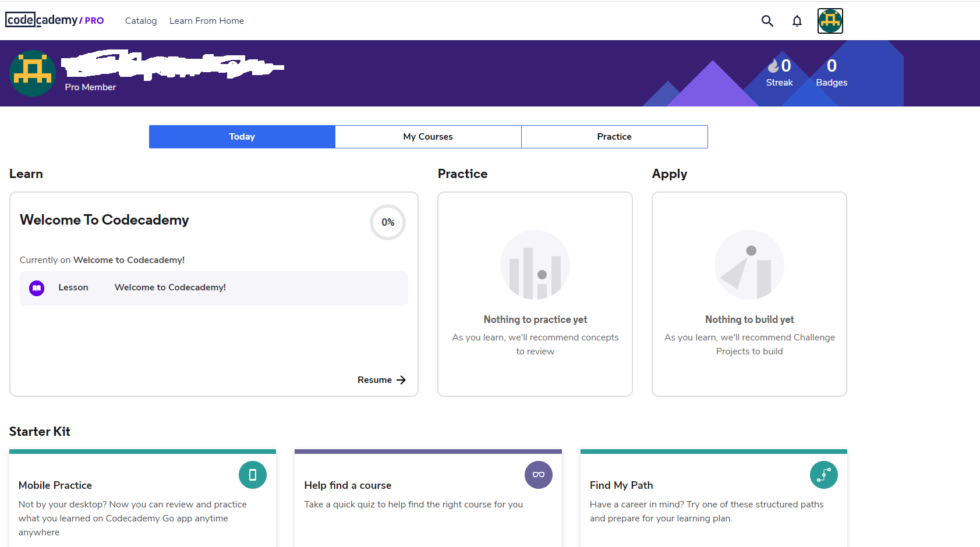This screenshot has width=980, height=547.
Task: Switch to the My Courses tab
Action: pyautogui.click(x=428, y=137)
